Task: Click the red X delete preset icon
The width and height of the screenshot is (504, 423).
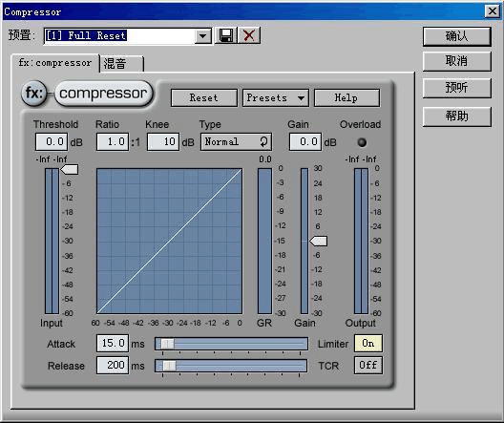Action: (249, 35)
